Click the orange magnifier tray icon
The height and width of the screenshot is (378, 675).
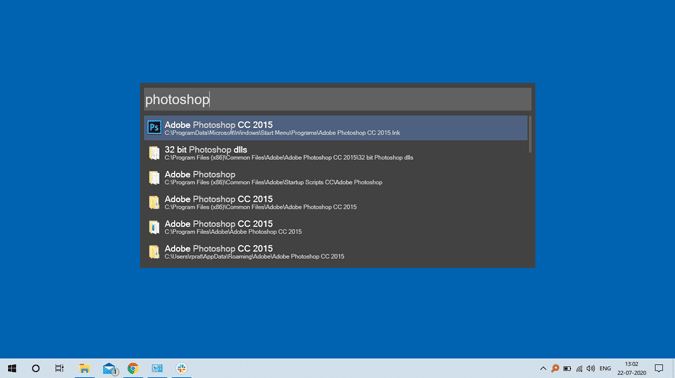[555, 369]
